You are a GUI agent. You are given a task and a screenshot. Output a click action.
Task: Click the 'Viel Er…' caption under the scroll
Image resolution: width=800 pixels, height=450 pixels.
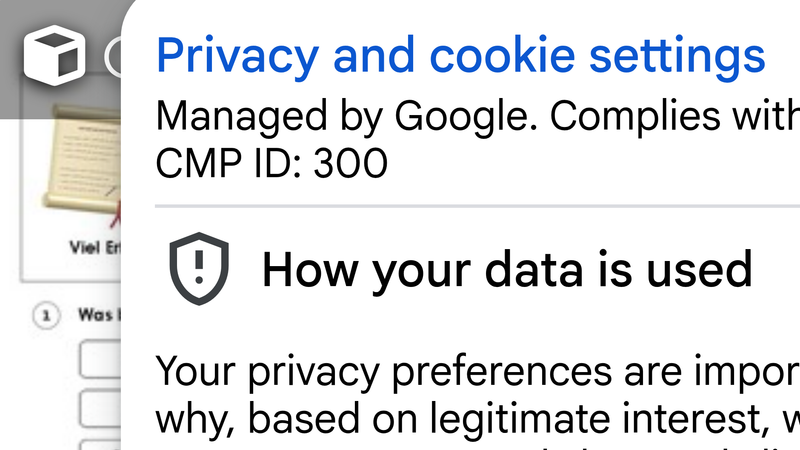(x=95, y=247)
